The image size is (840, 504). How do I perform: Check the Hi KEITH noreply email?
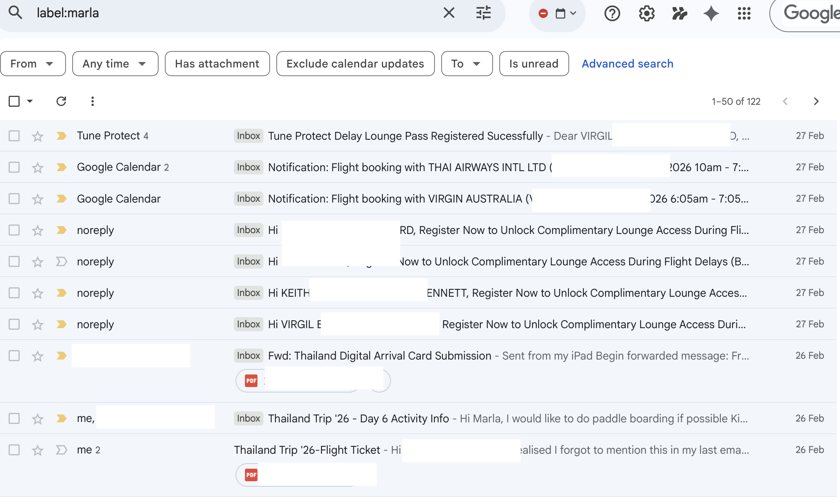pos(14,293)
